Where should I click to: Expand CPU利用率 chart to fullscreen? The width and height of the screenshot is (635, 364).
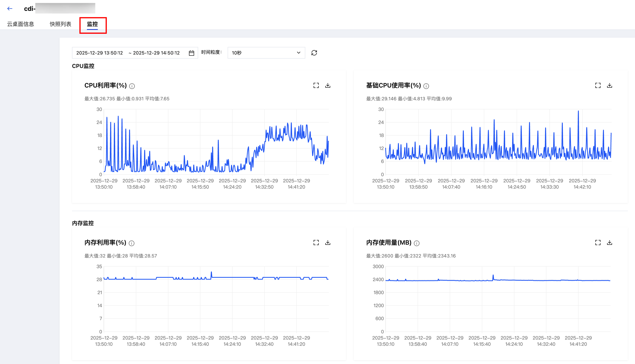click(316, 86)
